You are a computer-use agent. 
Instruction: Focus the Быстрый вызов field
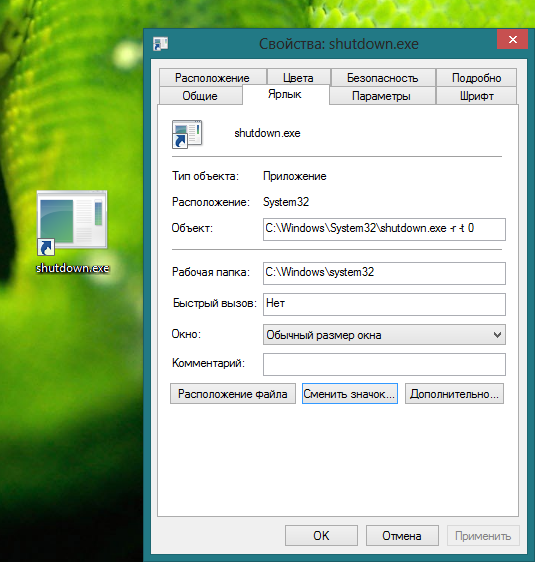384,304
